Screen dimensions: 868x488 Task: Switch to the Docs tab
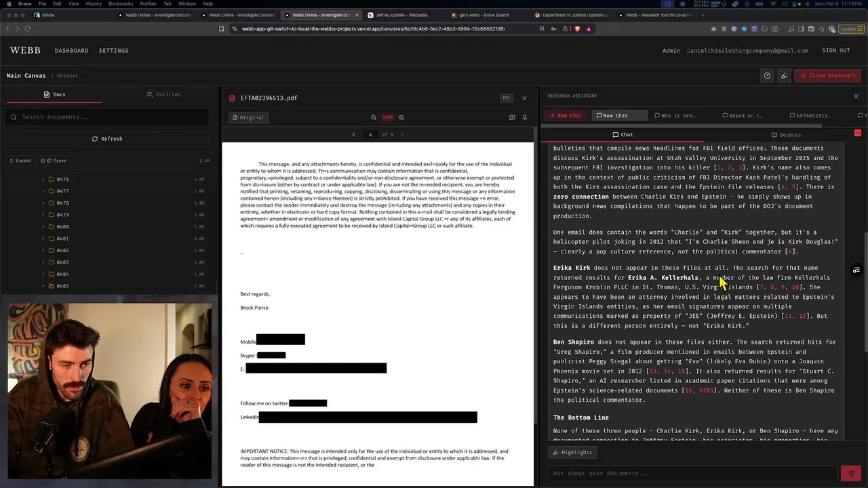pos(54,94)
